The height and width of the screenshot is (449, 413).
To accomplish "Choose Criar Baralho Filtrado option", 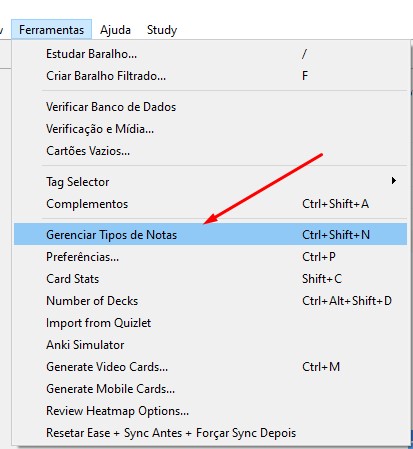I will point(210,76).
